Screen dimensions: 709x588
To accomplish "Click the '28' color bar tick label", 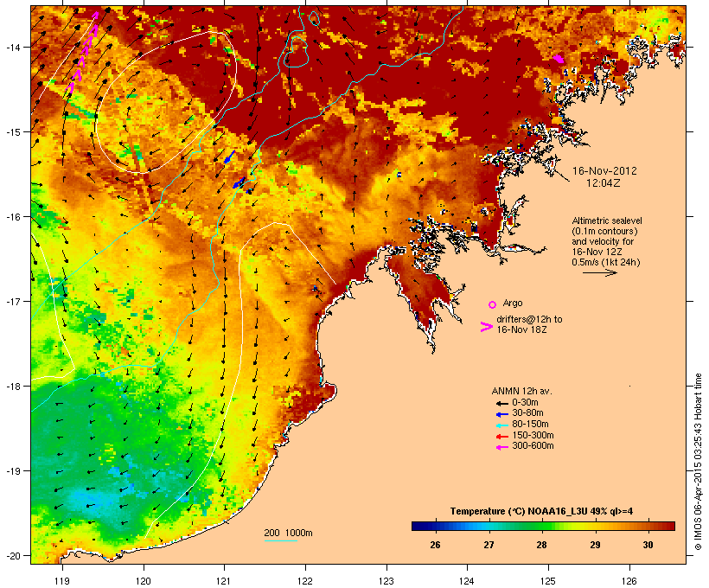I will pyautogui.click(x=542, y=545).
